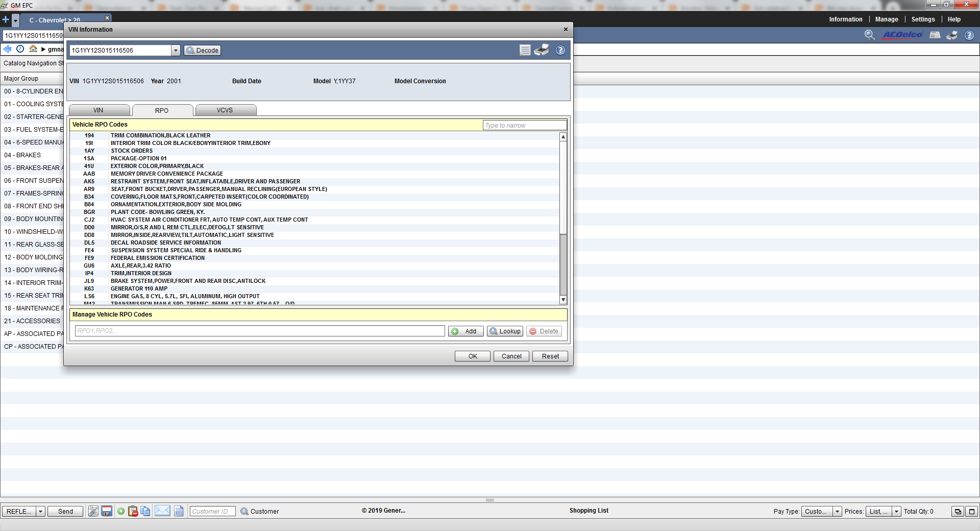This screenshot has height=531, width=980.
Task: Open the Manage menu
Action: coord(887,19)
